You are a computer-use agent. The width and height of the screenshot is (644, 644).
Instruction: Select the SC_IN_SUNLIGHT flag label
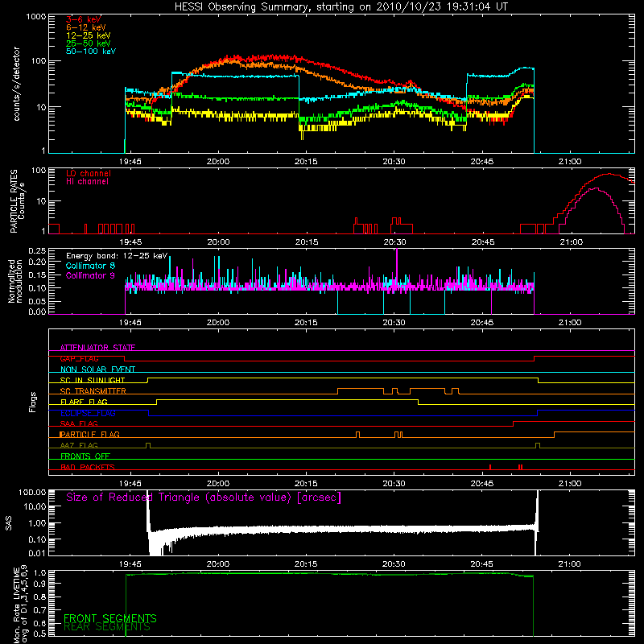pos(93,380)
